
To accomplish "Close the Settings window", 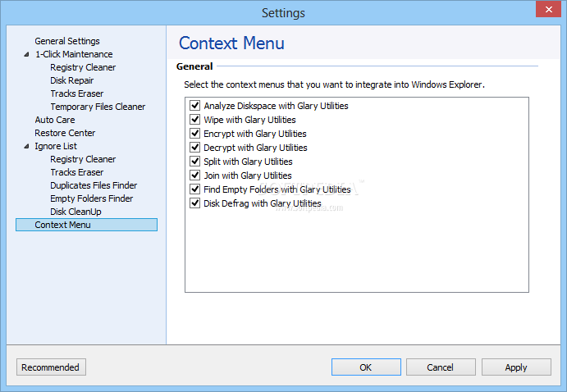I will (548, 9).
